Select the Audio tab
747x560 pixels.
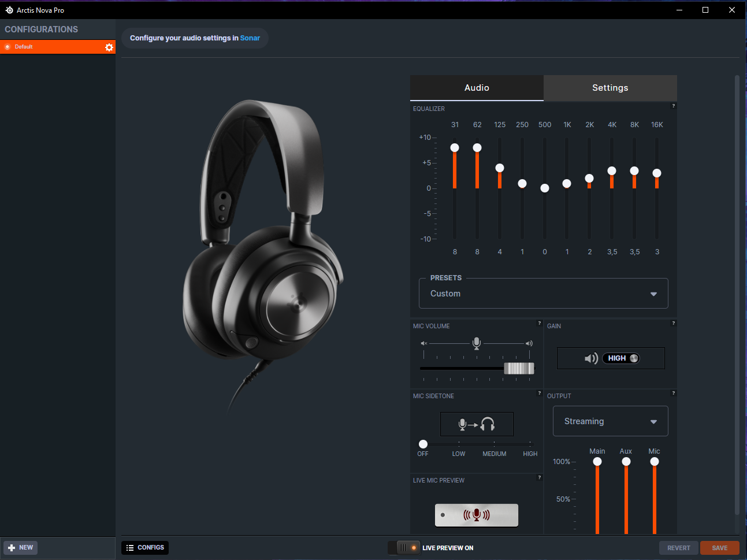[477, 88]
